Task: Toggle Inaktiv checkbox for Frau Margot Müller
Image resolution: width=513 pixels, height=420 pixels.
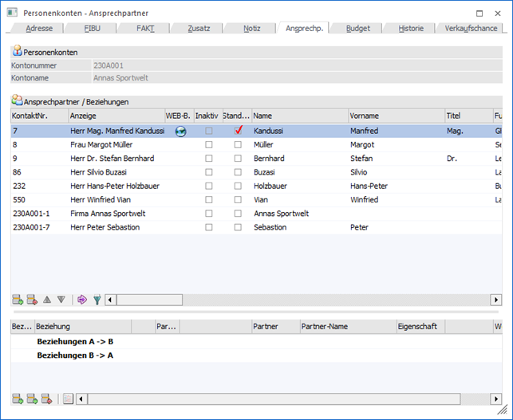Action: [209, 145]
